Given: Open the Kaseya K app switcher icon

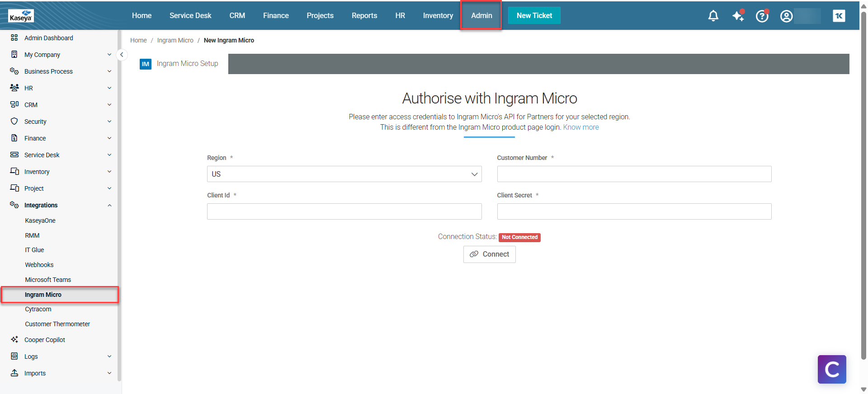Looking at the screenshot, I should coord(839,16).
